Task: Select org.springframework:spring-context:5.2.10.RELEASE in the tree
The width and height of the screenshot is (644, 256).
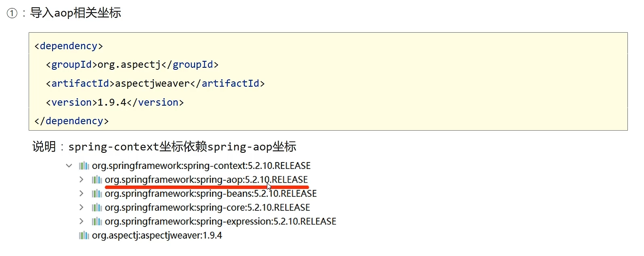Action: point(201,166)
